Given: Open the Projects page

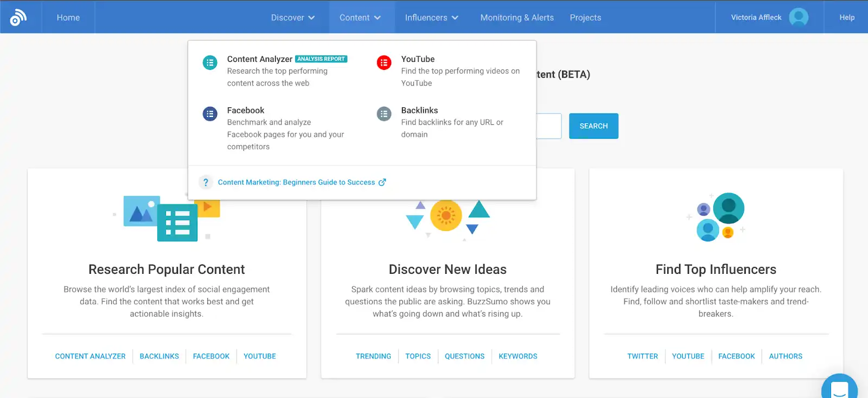Looking at the screenshot, I should click(x=585, y=17).
